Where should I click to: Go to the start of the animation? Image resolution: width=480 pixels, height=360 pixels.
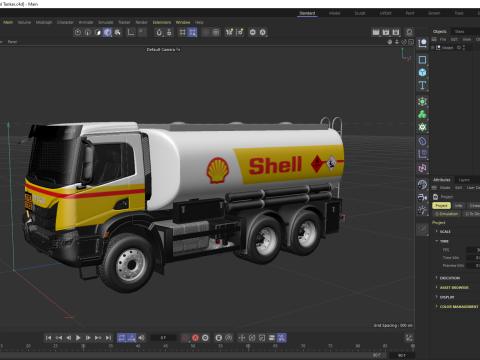(48, 338)
